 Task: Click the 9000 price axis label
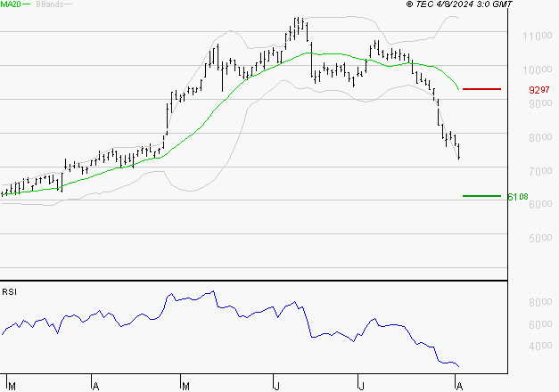[540, 103]
